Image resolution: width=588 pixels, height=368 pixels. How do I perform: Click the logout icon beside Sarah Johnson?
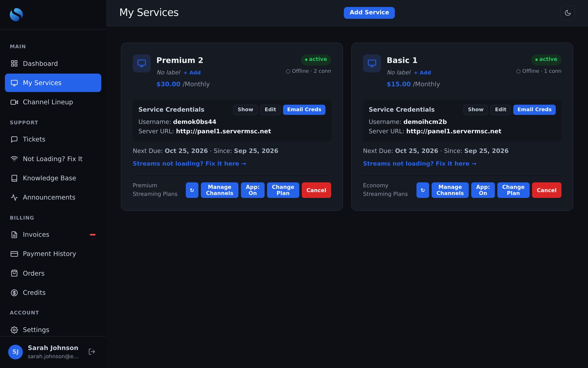point(92,352)
